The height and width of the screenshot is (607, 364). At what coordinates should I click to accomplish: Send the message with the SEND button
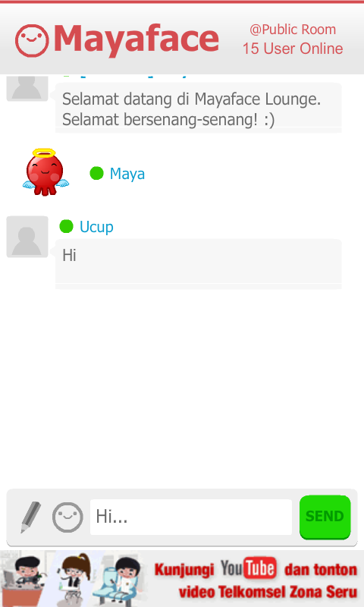325,517
